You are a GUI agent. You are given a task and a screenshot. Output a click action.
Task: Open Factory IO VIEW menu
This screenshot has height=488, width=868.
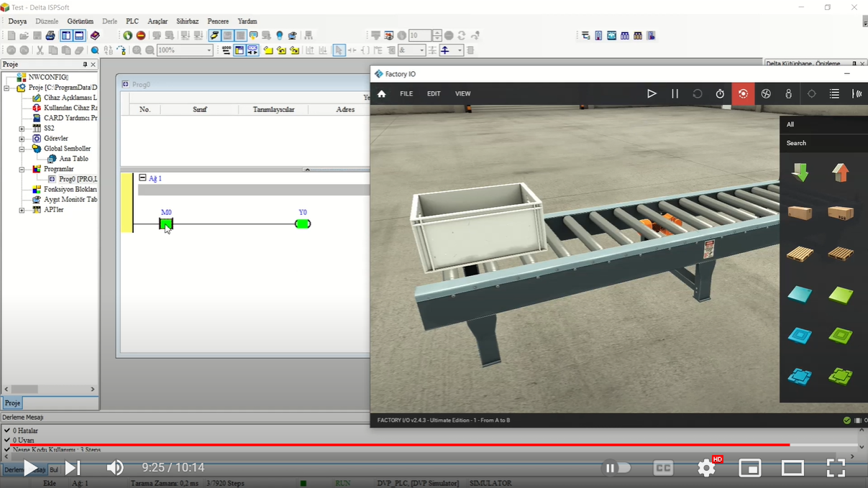[x=463, y=93]
